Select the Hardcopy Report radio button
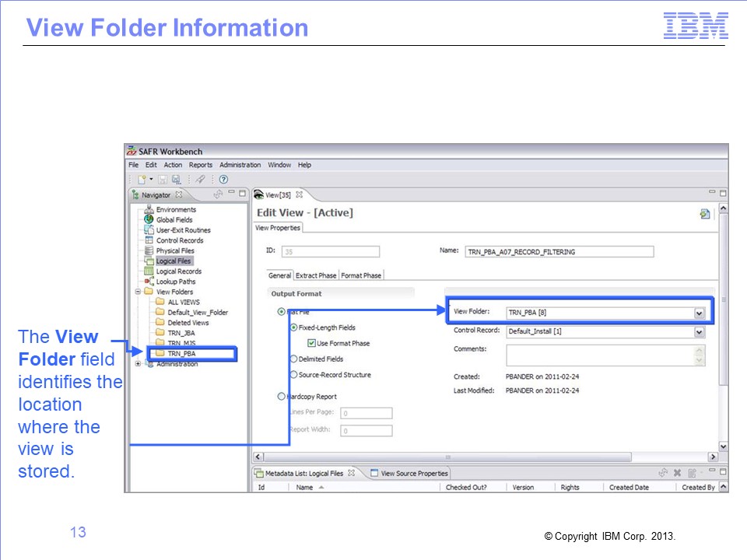 pyautogui.click(x=282, y=396)
